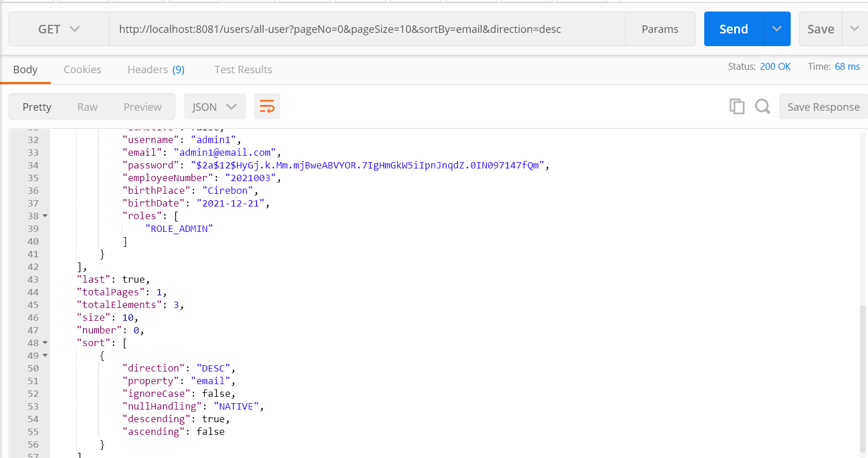The height and width of the screenshot is (458, 868).
Task: Collapse the sort array at line 48
Action: tap(45, 343)
